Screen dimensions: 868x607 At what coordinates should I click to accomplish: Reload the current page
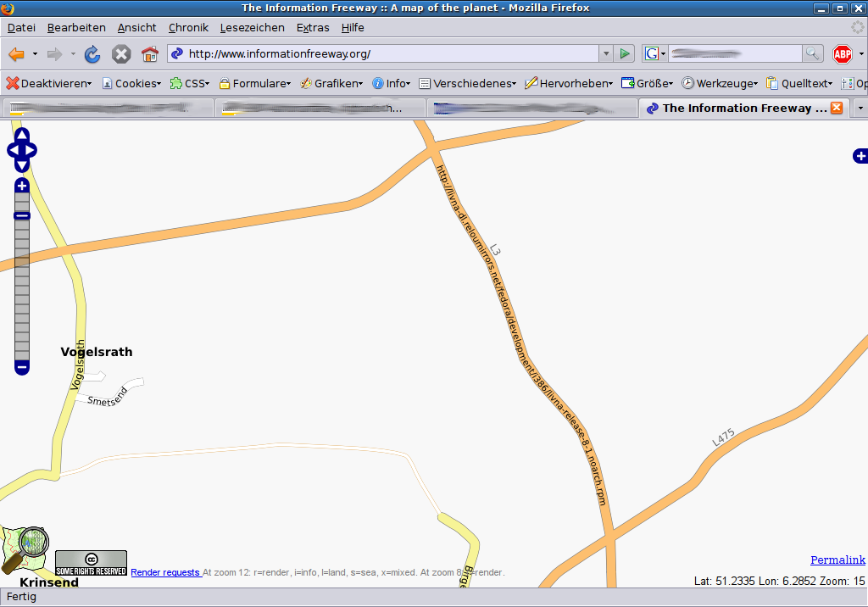click(x=92, y=54)
